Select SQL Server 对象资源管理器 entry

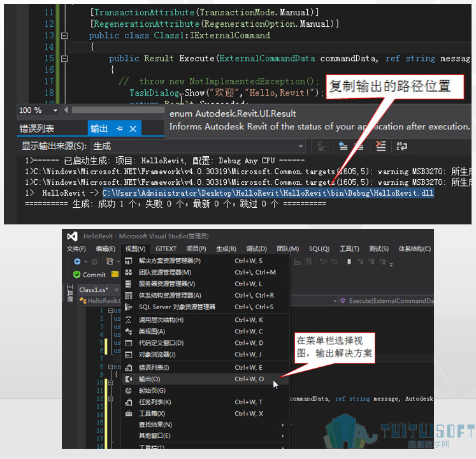coord(205,307)
